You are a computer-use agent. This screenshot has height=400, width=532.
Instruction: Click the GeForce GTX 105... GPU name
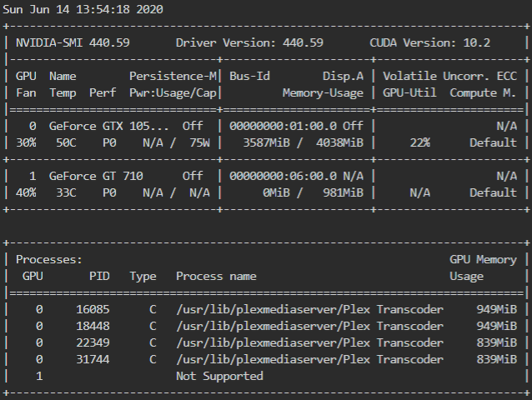(108, 126)
